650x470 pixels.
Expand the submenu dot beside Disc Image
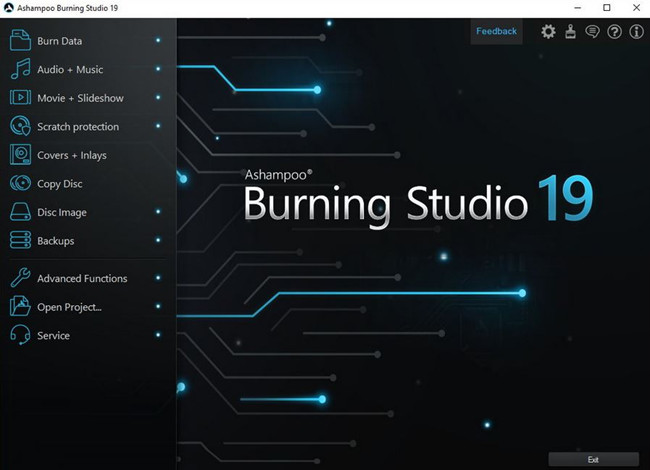(158, 212)
